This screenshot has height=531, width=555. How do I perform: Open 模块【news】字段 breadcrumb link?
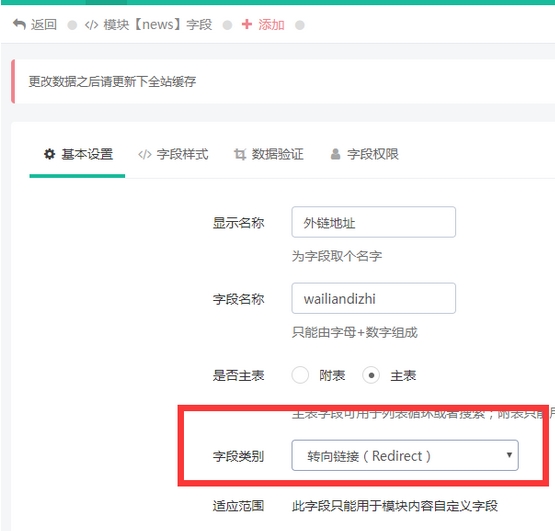tap(148, 25)
